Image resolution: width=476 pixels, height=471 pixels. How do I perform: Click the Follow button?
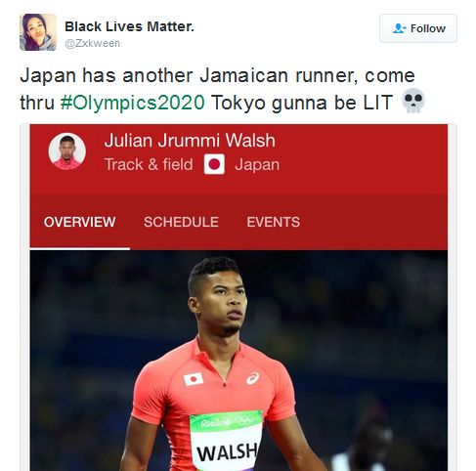click(418, 28)
